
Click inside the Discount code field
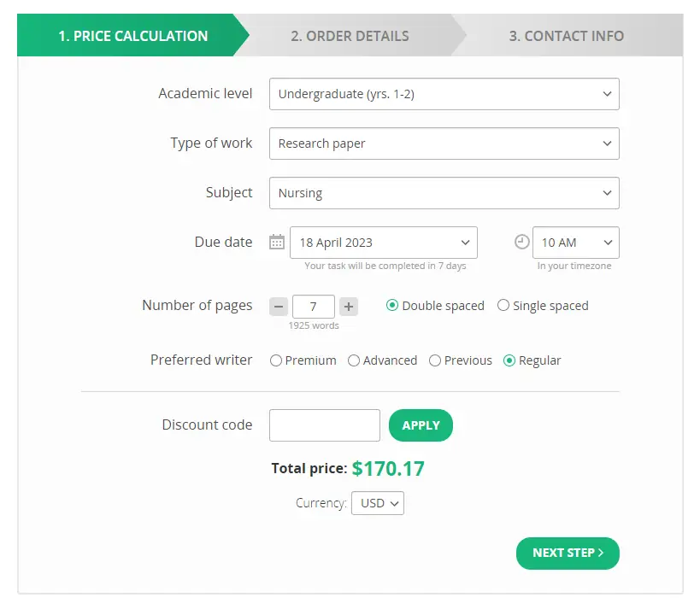click(x=324, y=425)
